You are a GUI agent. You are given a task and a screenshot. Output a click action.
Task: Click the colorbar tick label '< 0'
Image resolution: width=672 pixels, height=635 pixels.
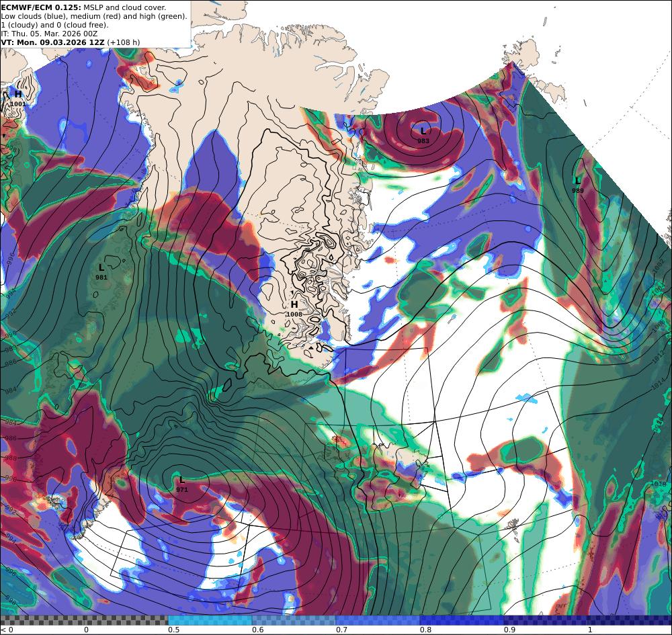(x=7, y=630)
